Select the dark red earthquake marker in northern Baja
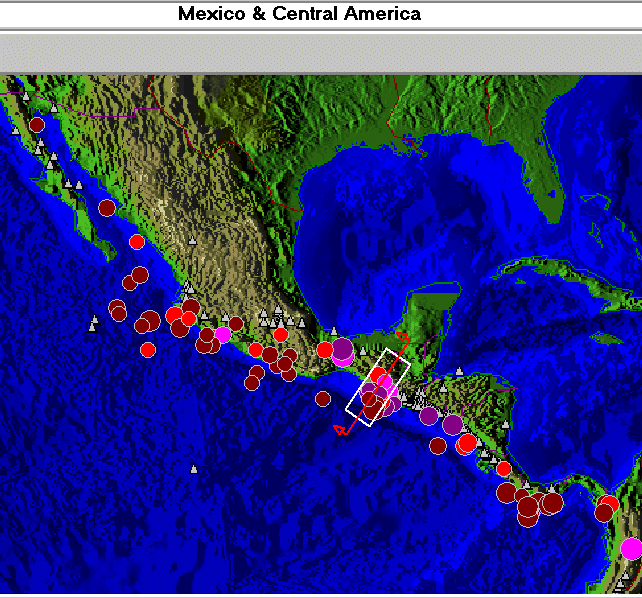Screen dimensions: 642x598 (x=37, y=125)
